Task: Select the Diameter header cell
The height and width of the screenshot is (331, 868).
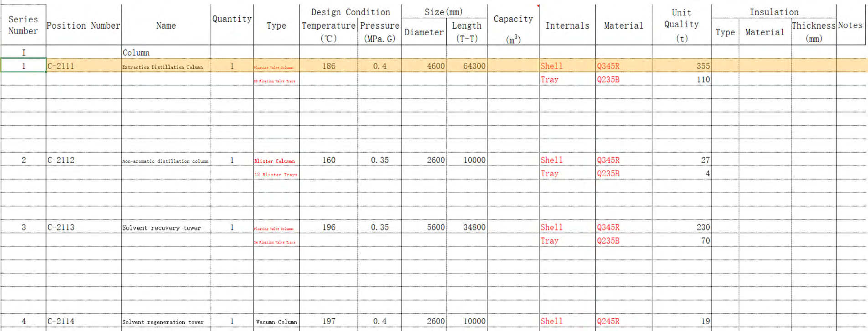Action: point(424,32)
